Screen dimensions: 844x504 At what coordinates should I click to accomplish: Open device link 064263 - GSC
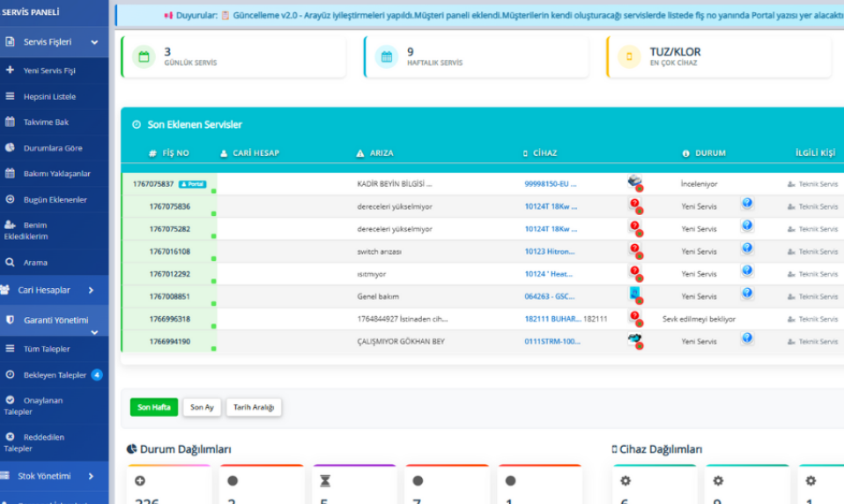(x=550, y=297)
